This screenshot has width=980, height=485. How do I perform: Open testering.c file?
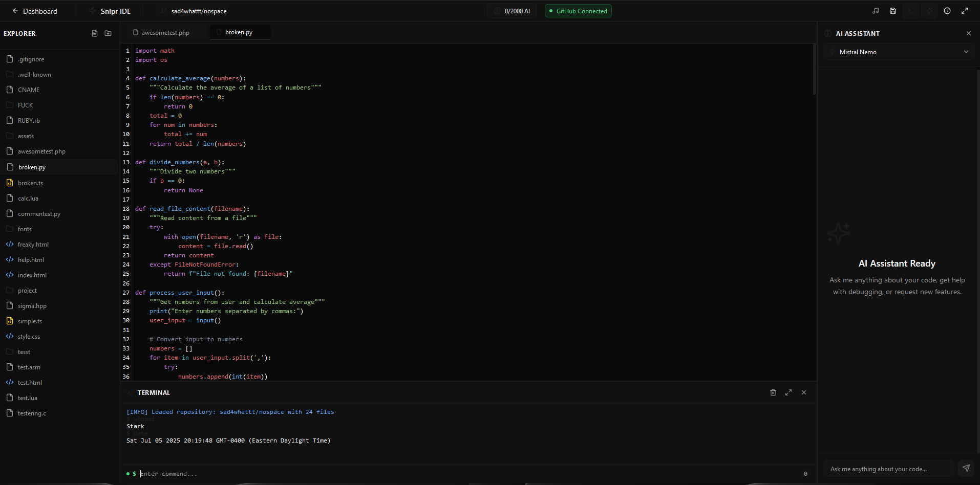coord(59,413)
